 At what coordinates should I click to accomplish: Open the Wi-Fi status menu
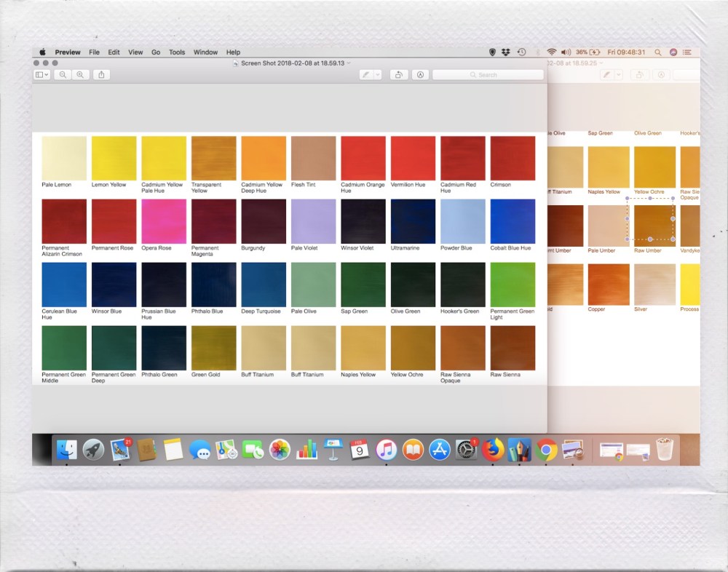tap(552, 52)
